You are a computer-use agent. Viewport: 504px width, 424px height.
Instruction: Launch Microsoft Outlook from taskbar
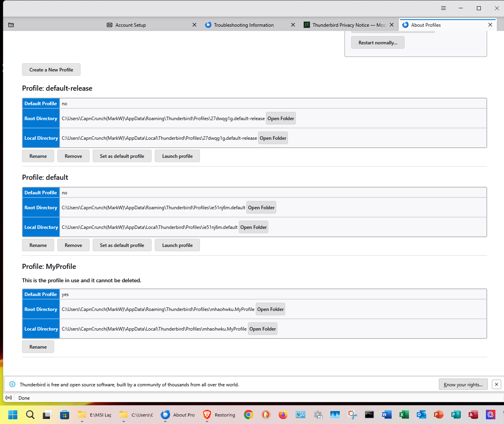(x=422, y=415)
